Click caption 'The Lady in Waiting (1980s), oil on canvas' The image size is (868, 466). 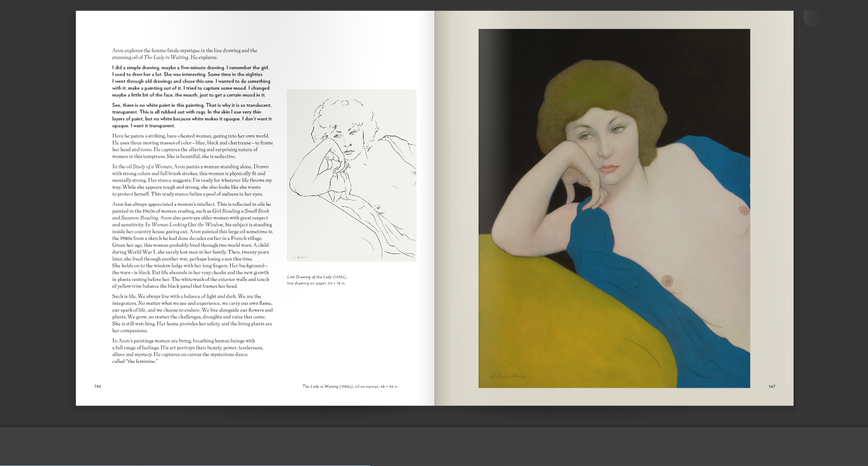point(351,386)
